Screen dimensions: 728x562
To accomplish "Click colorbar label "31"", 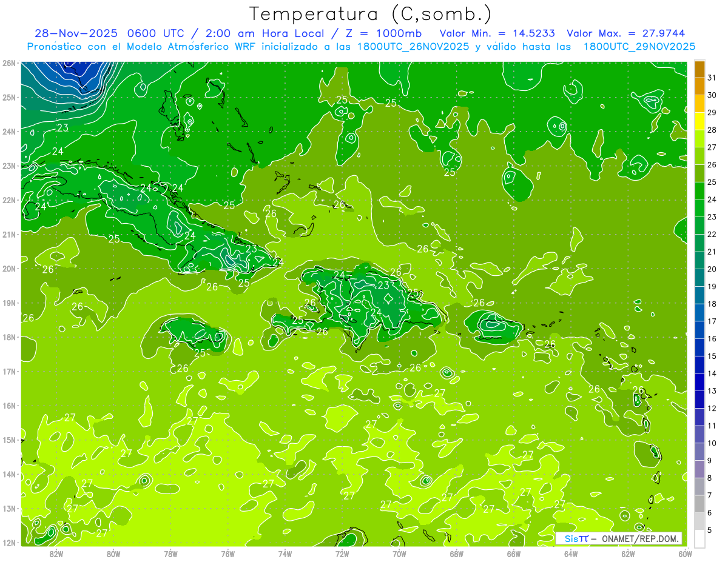I will click(712, 77).
